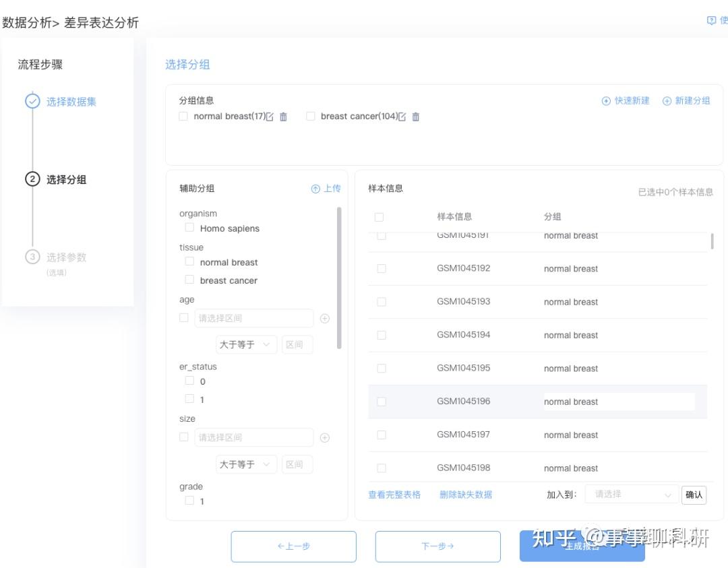728x568 pixels.
Task: Select sample GSM1045197 checkbox
Action: (381, 435)
